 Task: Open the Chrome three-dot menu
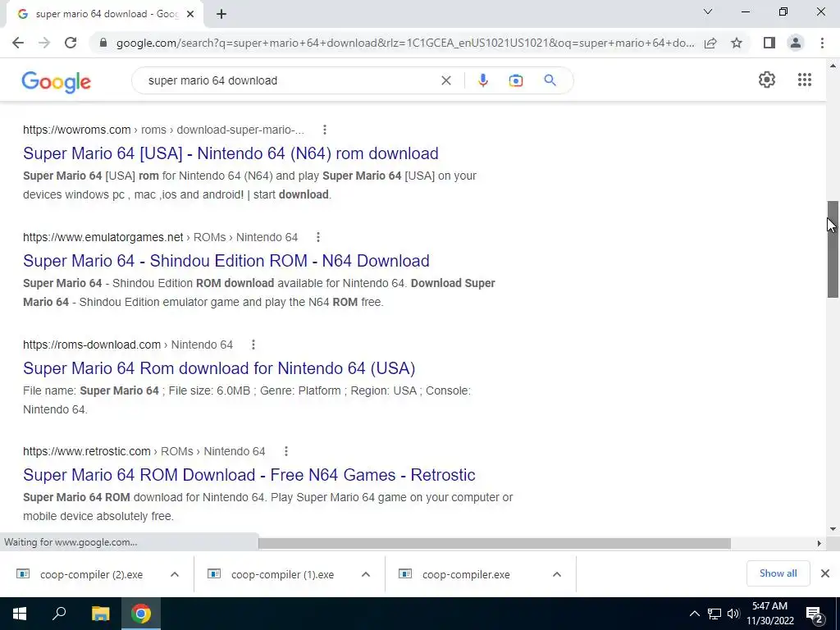(822, 43)
